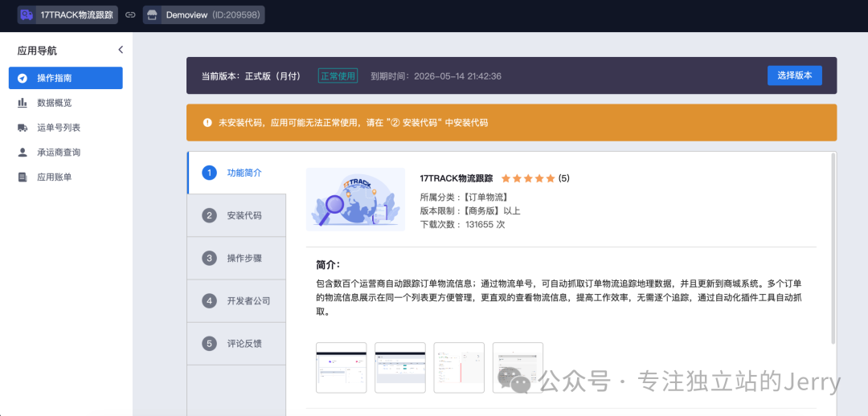Click the 运单号列表 truck icon

[23, 127]
